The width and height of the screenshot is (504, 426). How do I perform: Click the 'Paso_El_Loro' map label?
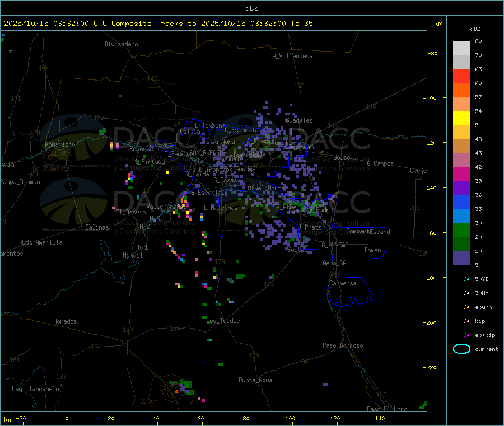click(387, 409)
